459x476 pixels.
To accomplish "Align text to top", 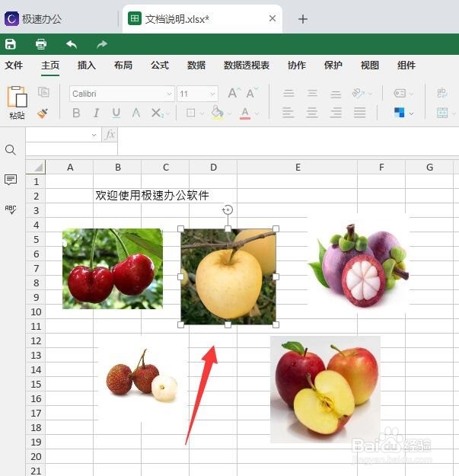I will [x=288, y=93].
